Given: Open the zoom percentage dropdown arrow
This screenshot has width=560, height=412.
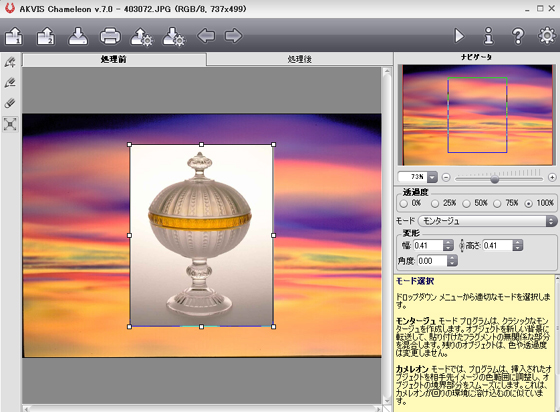Looking at the screenshot, I should click(432, 177).
